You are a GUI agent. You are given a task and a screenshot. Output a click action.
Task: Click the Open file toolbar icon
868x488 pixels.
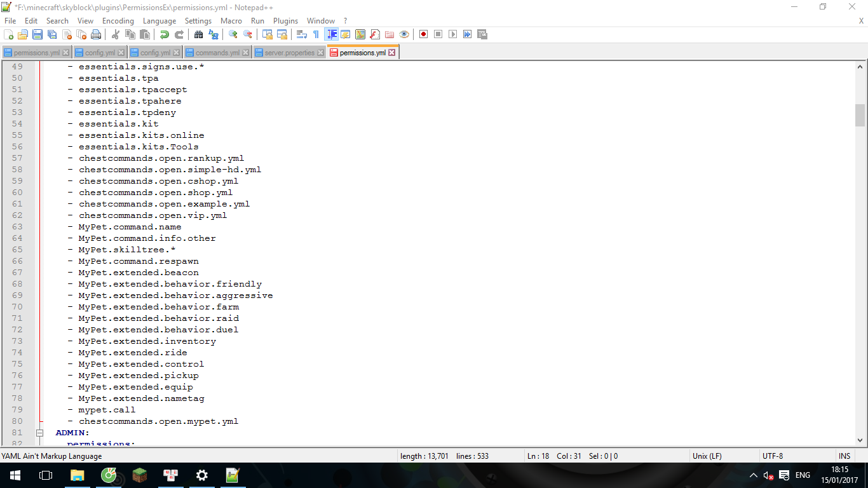pos(23,34)
